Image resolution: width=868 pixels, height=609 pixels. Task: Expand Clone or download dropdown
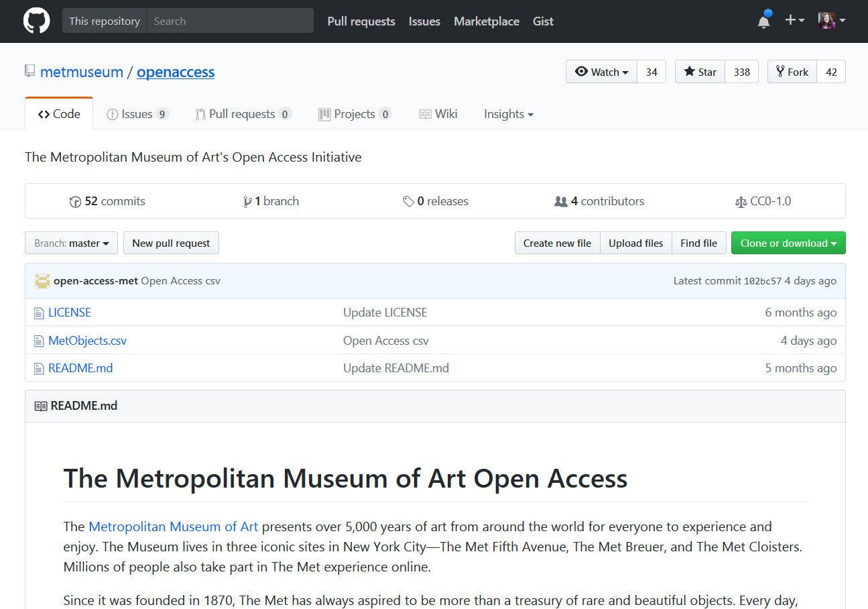[788, 243]
